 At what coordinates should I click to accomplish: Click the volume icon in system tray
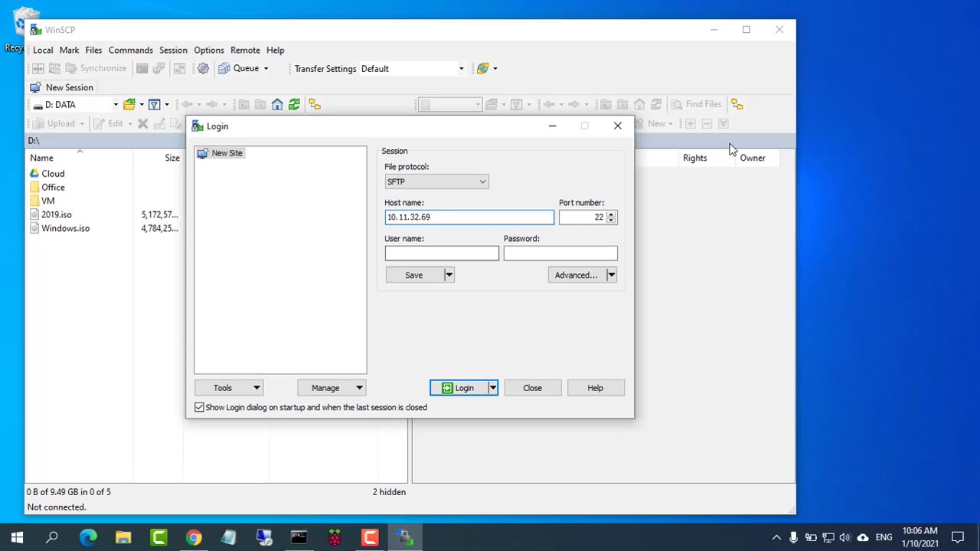(845, 537)
